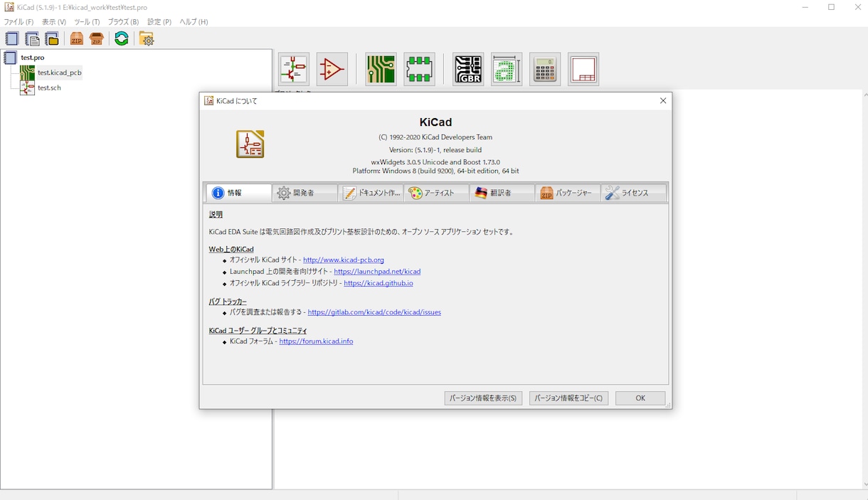The width and height of the screenshot is (868, 500).
Task: Open the footprint editor
Action: (x=419, y=69)
